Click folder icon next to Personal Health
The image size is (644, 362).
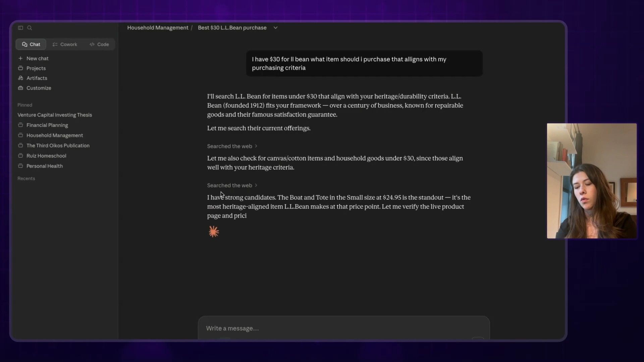(20, 166)
